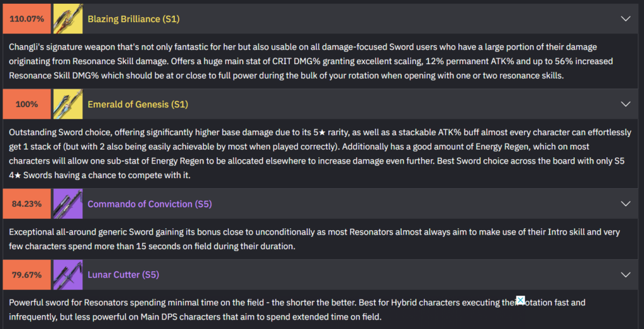This screenshot has height=329, width=644.
Task: Click the 100% rating badge
Action: tap(27, 104)
